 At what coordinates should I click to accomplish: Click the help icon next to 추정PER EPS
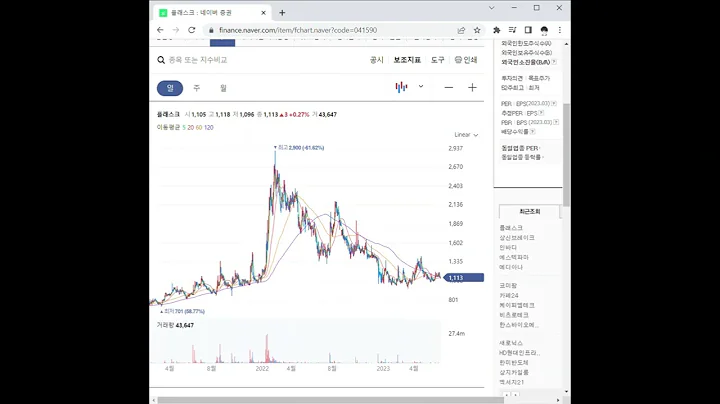point(541,113)
